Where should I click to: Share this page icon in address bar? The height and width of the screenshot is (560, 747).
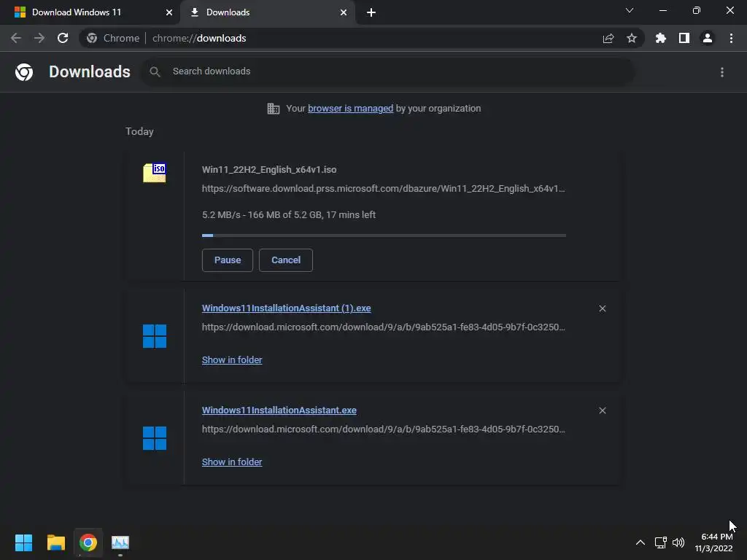[608, 39]
